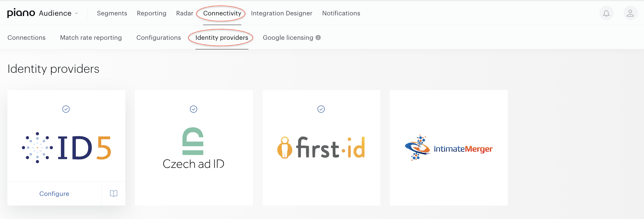644x219 pixels.
Task: Select the Czech ad ID provider card
Action: tap(194, 148)
